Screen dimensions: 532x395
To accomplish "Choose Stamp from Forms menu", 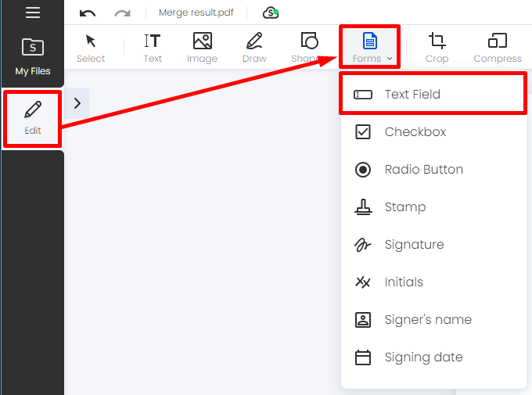I will [434, 206].
